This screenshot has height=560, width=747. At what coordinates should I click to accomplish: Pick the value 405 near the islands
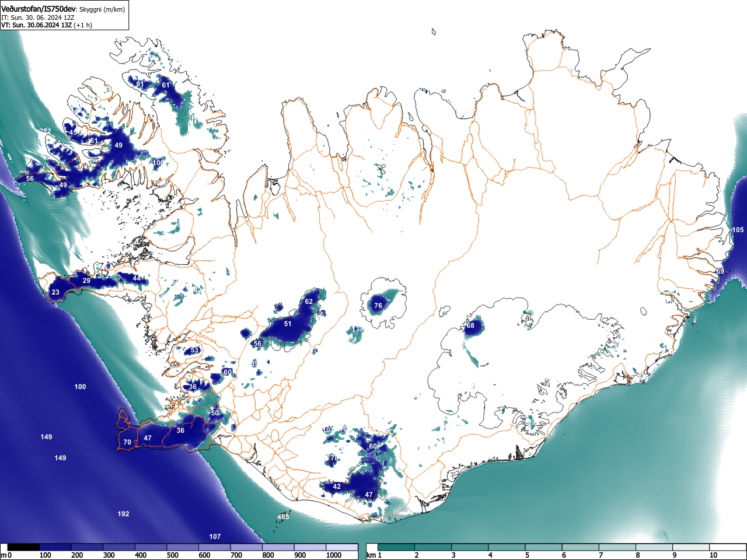(283, 517)
